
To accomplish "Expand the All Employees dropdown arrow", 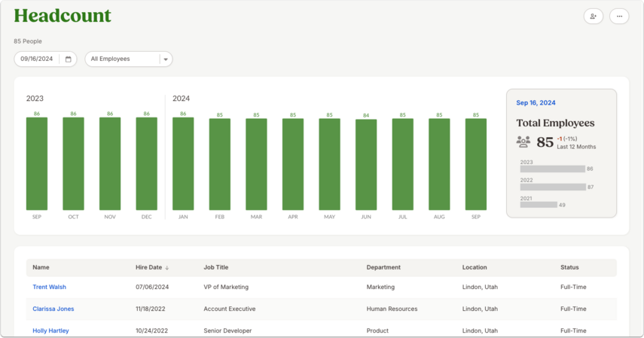I will point(166,59).
